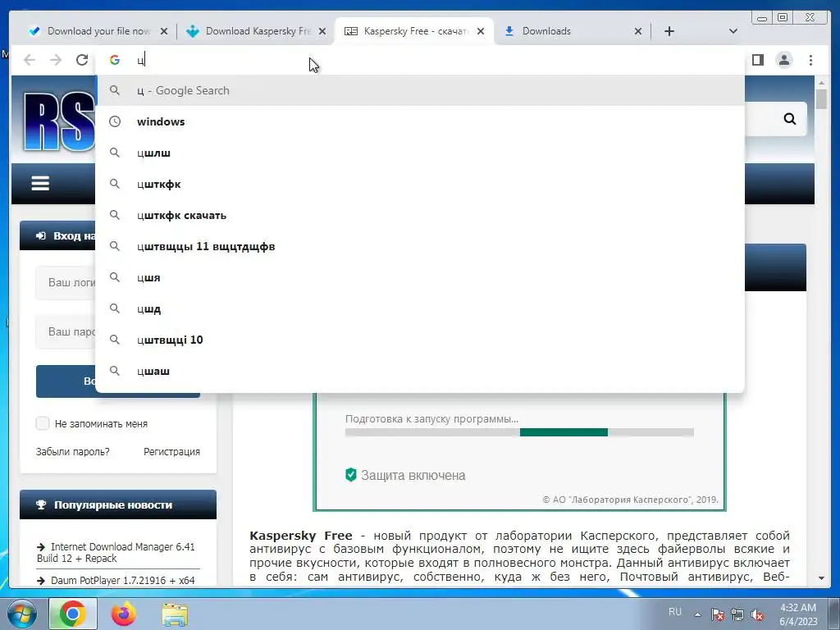Click the site search magnifier icon
Viewport: 840px width, 630px height.
(790, 118)
